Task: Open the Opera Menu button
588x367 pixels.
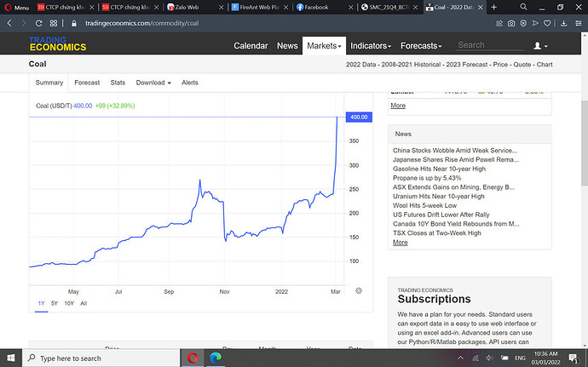Action: [16, 7]
